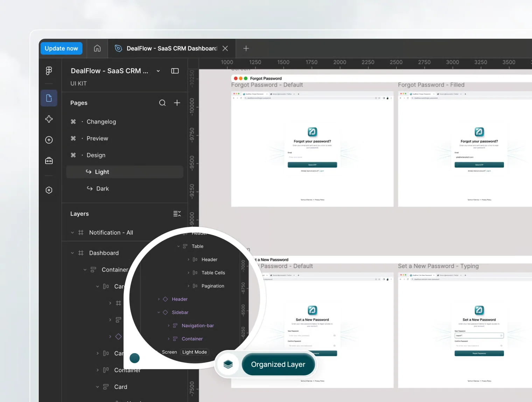Click the hexagon settings sidebar icon
This screenshot has height=402, width=532.
[49, 190]
